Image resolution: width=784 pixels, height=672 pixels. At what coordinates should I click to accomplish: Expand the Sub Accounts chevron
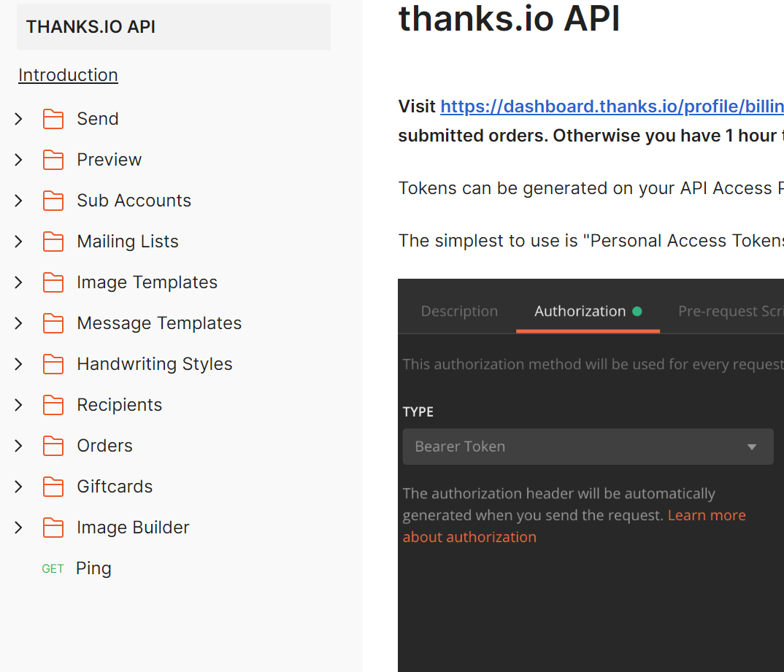[18, 201]
